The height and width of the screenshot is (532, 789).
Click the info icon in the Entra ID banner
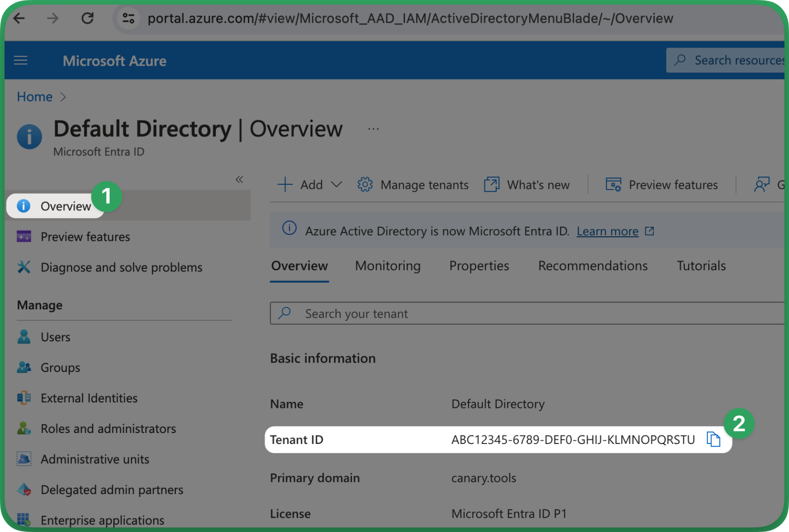click(x=289, y=227)
